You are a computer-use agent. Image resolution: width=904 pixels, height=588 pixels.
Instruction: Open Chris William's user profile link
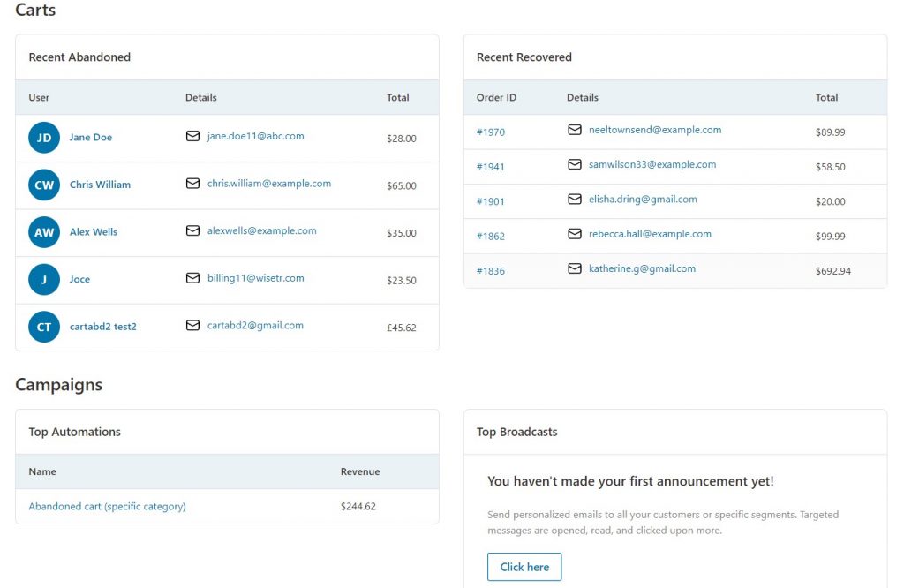coord(100,185)
